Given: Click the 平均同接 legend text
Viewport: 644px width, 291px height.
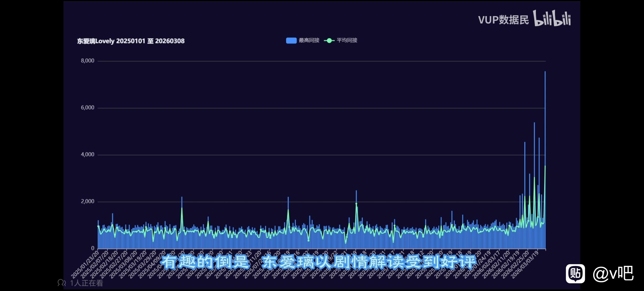Looking at the screenshot, I should click(x=347, y=40).
